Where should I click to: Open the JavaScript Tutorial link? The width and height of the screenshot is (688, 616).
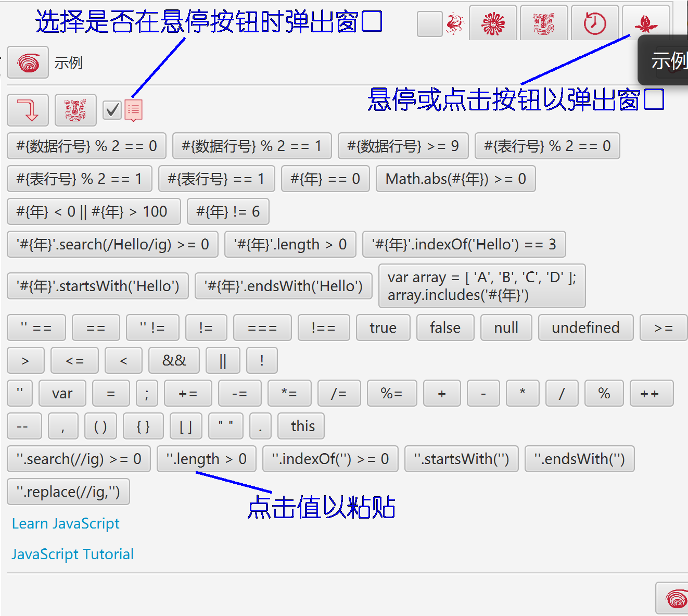tap(73, 554)
